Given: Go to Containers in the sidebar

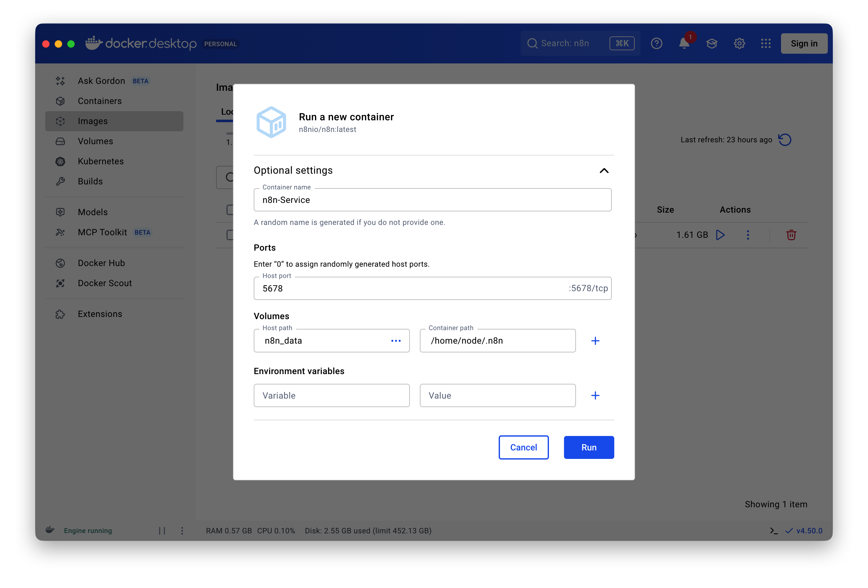Looking at the screenshot, I should coord(99,101).
